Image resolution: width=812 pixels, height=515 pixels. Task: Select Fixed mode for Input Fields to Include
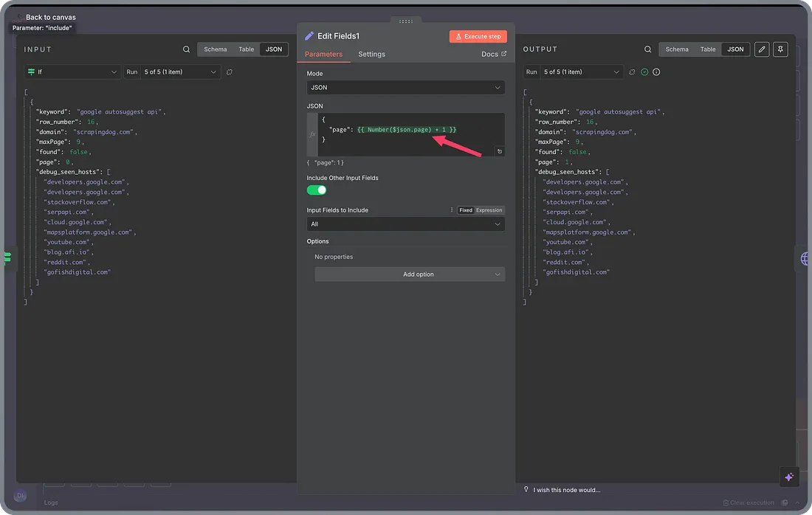[466, 210]
